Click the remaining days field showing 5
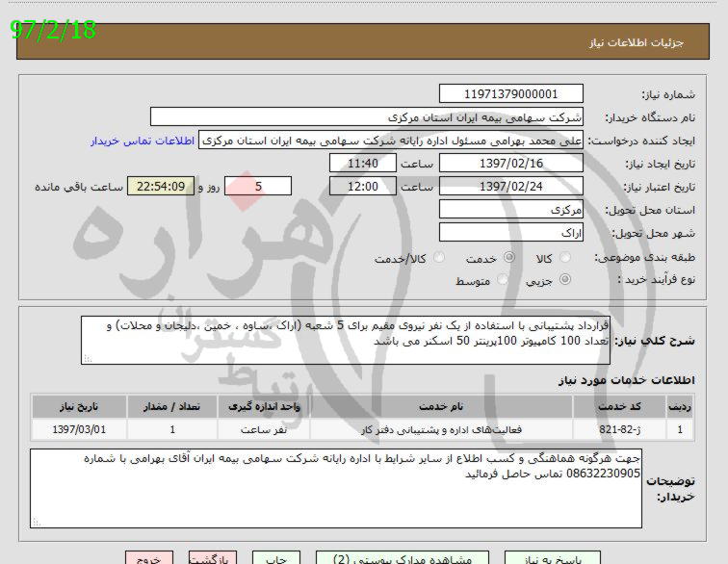The height and width of the screenshot is (564, 728). coord(258,186)
